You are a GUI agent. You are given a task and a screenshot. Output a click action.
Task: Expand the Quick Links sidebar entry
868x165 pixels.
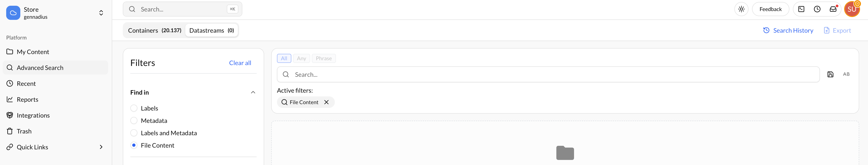click(x=101, y=147)
